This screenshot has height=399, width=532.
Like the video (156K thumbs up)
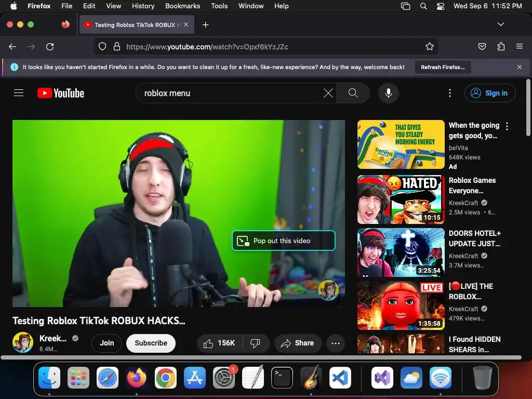[220, 343]
